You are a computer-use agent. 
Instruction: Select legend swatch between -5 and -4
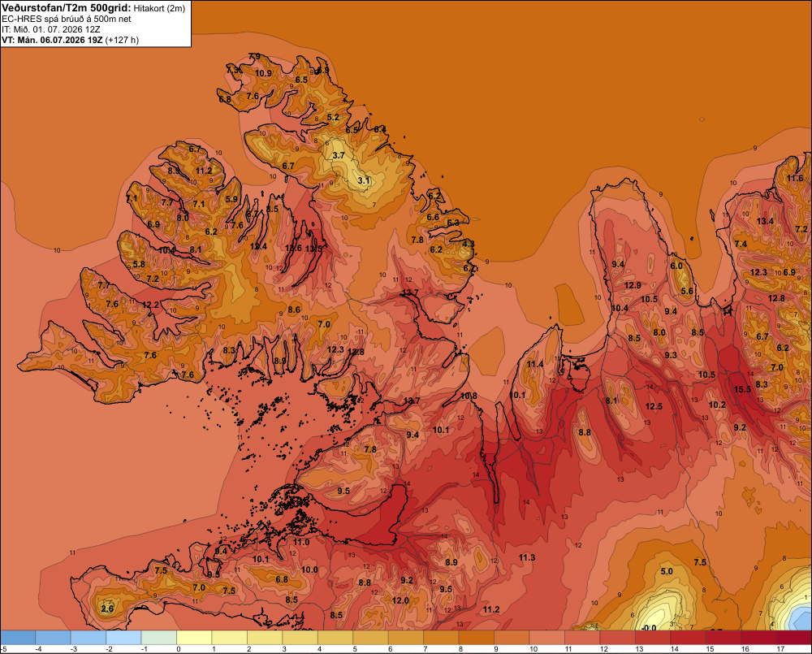tap(18, 638)
